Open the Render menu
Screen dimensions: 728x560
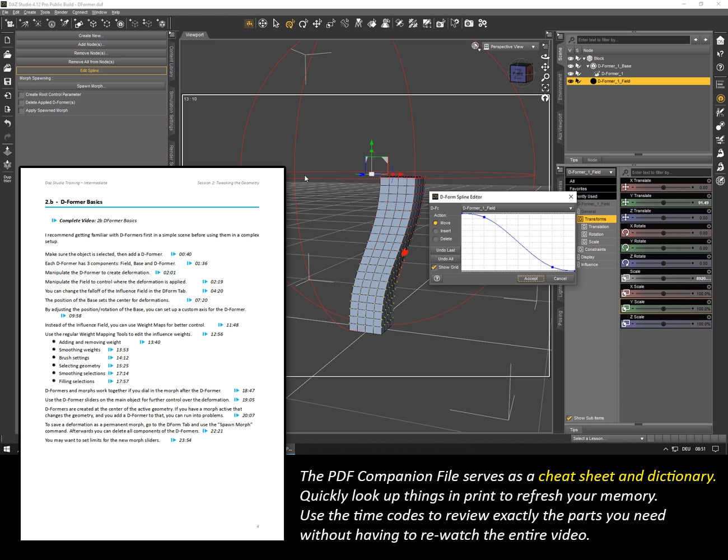coord(61,12)
